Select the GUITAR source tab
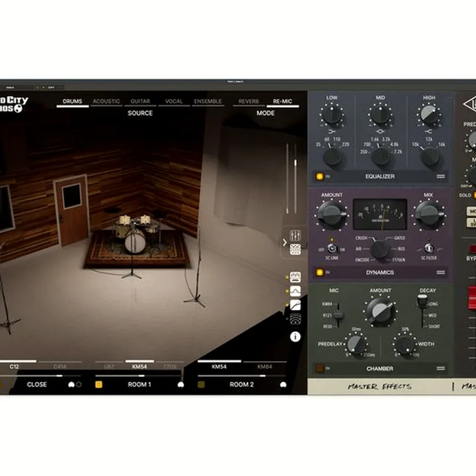Viewport: 476px width, 476px height. (140, 101)
